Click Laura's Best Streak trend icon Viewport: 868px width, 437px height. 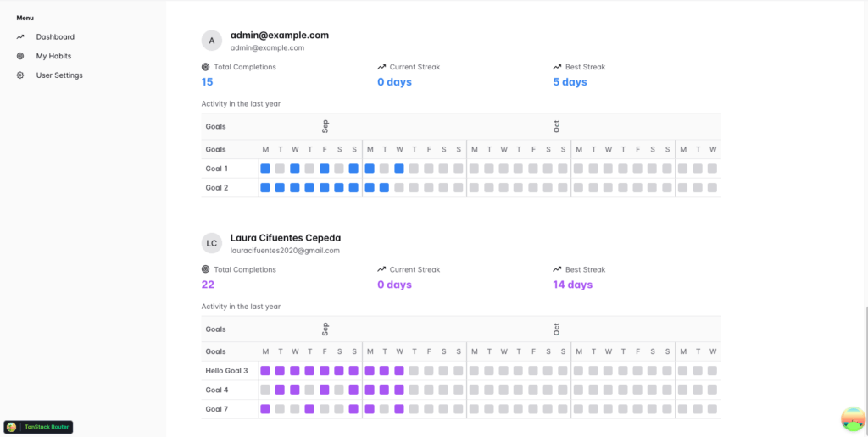pos(557,269)
